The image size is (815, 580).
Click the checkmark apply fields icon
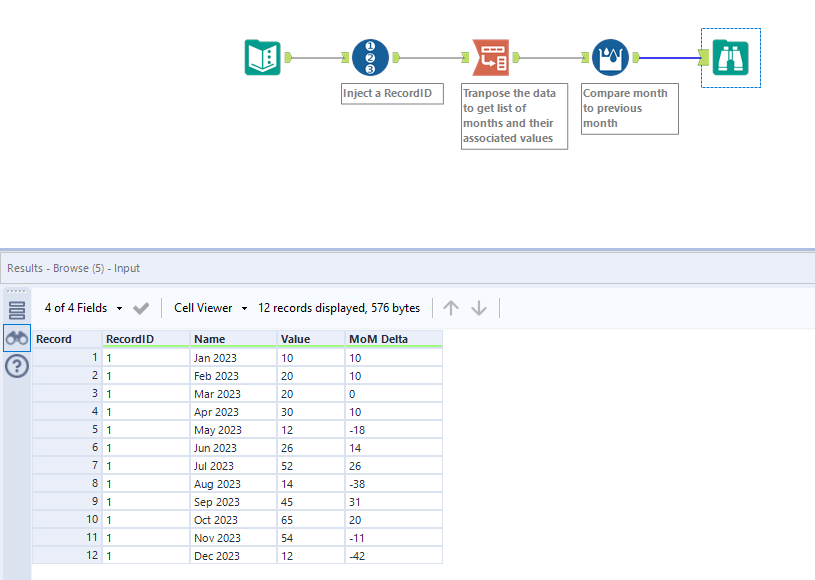141,308
